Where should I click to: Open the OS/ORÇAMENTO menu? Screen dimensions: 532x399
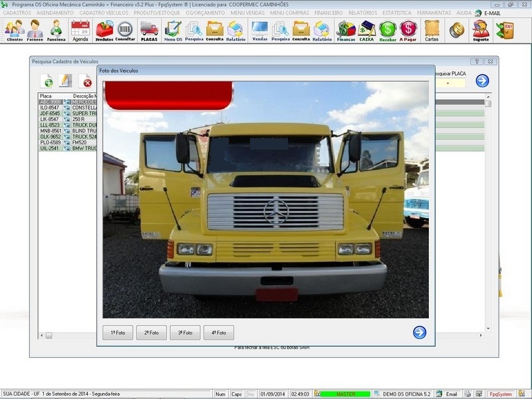pos(205,13)
